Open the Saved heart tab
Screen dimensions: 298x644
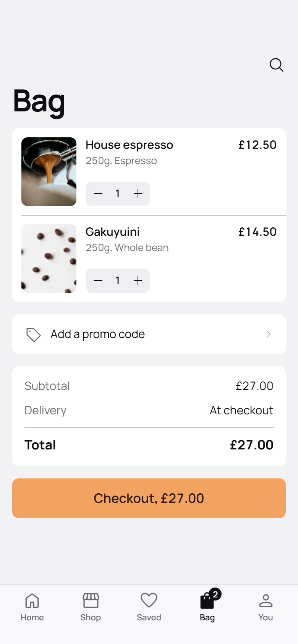tap(149, 607)
